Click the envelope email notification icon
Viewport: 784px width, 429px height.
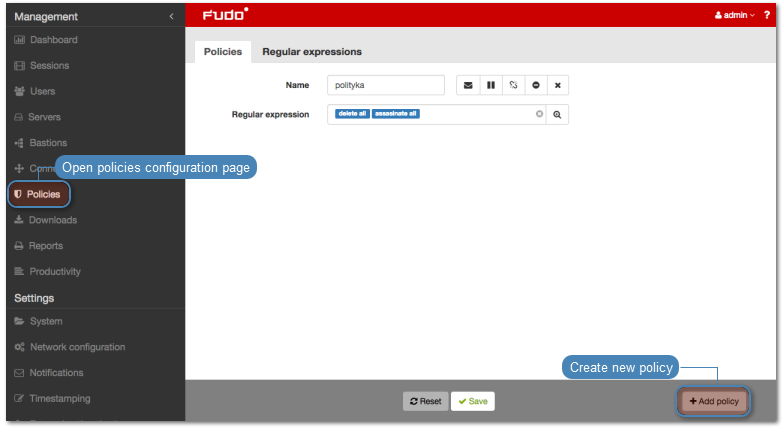(468, 86)
